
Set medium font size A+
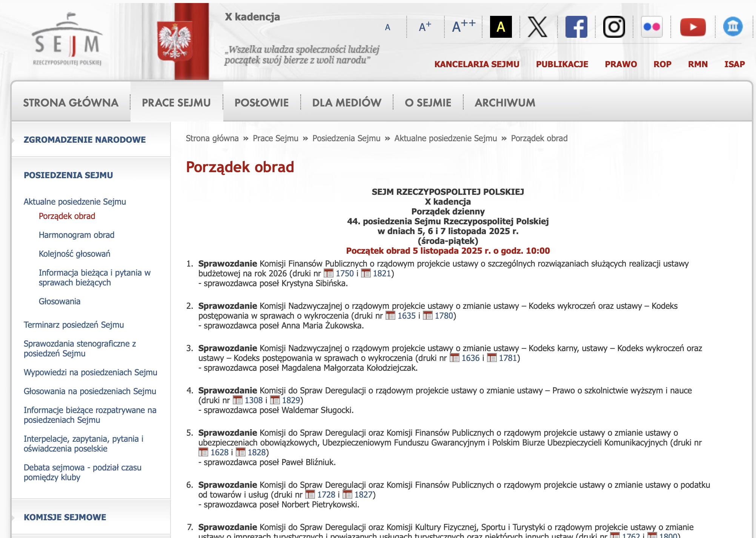coord(425,27)
